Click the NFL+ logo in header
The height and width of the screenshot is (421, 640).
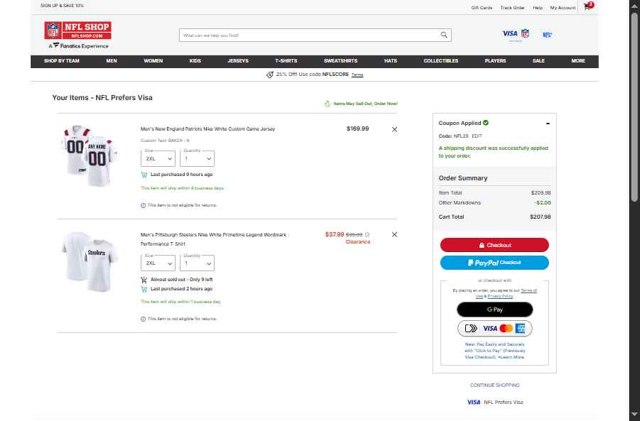(x=547, y=35)
